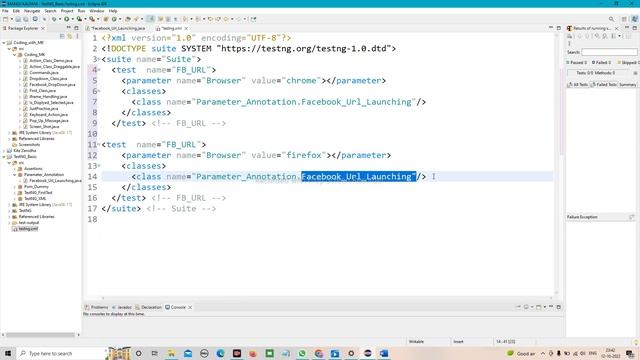The width and height of the screenshot is (640, 360).
Task: Maximize the editor area
Action: pos(558,28)
